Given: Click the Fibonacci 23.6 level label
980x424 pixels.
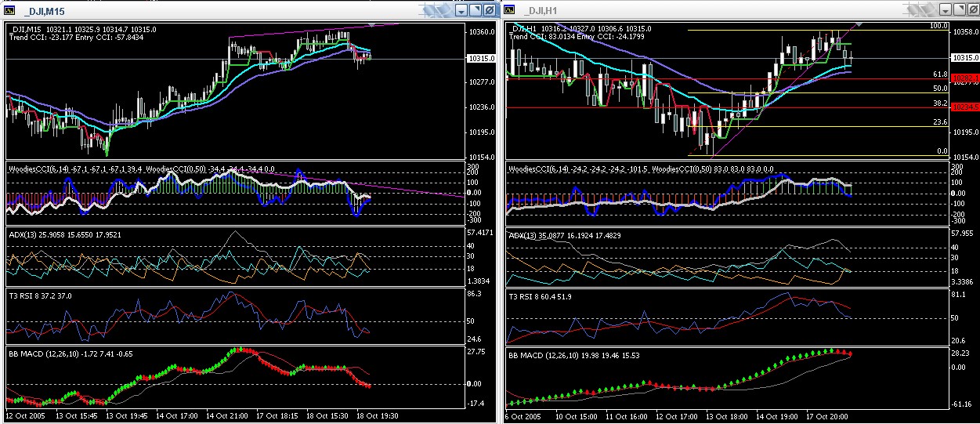Looking at the screenshot, I should pos(941,122).
